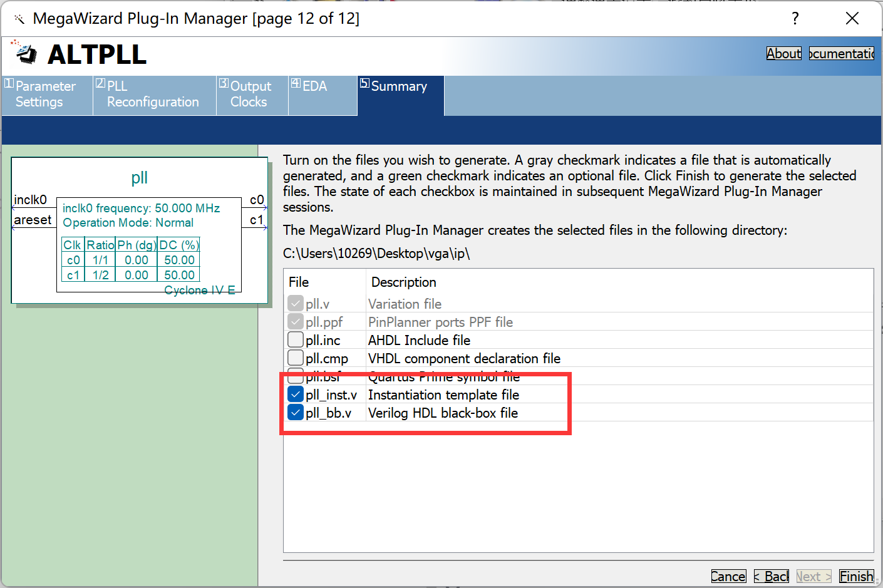Open the Documentation button
The image size is (883, 588).
(x=842, y=54)
